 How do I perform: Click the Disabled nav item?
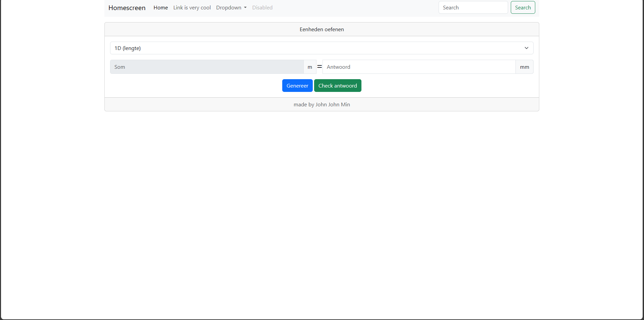tap(262, 8)
